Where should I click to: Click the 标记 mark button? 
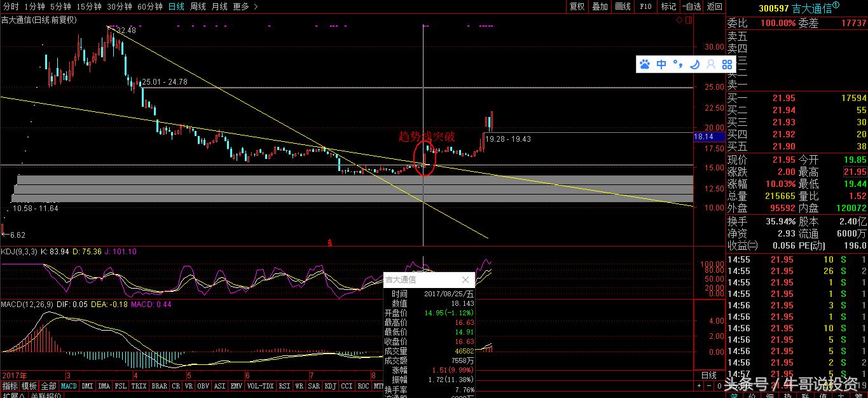coord(668,6)
